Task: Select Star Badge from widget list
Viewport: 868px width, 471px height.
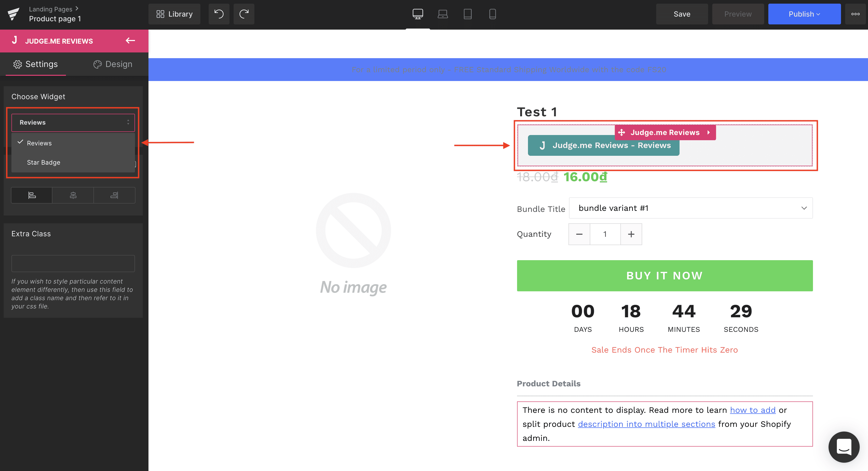Action: 43,162
